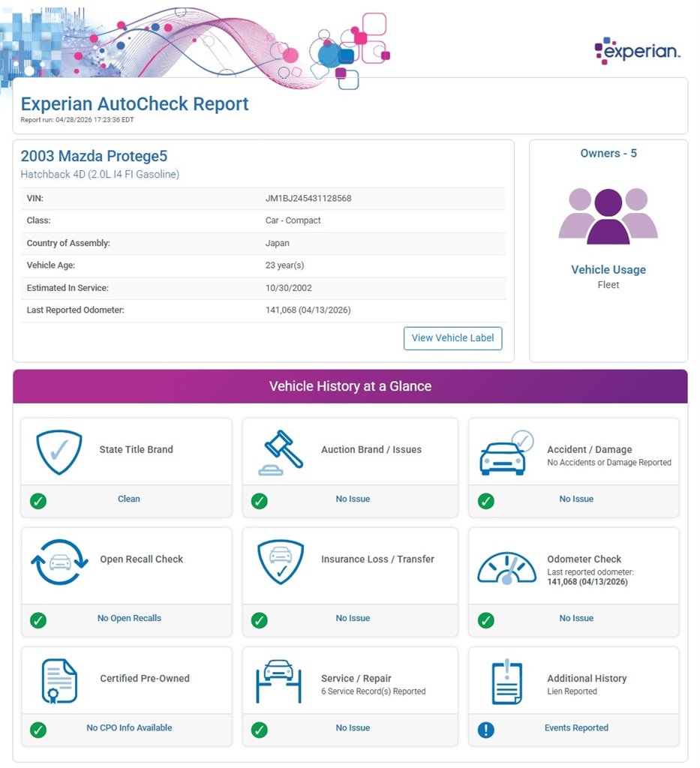
Task: Click the Japan country of assembly value
Action: tap(278, 243)
